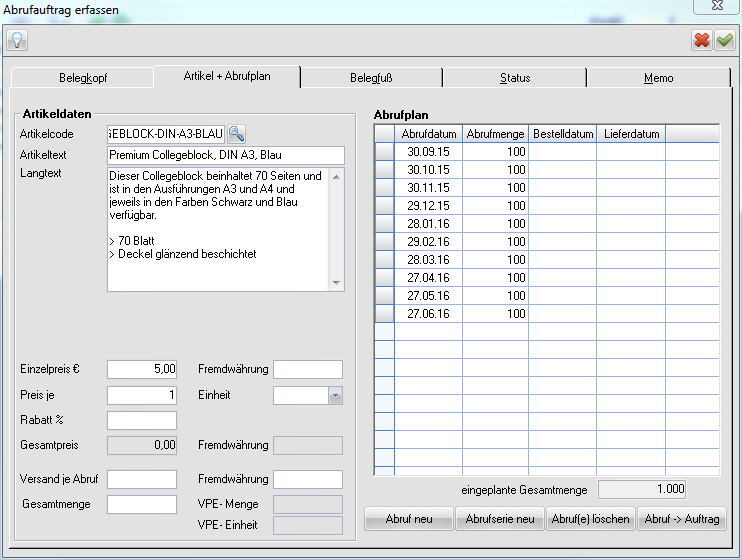The image size is (742, 560).
Task: Click Abrufmenge 100 in 28.01.16 row
Action: pos(495,224)
